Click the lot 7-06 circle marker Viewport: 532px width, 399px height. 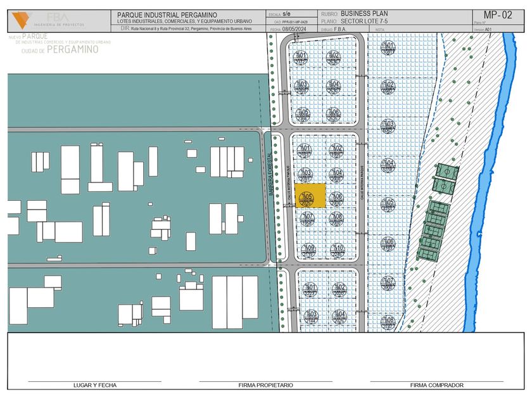pyautogui.click(x=336, y=198)
